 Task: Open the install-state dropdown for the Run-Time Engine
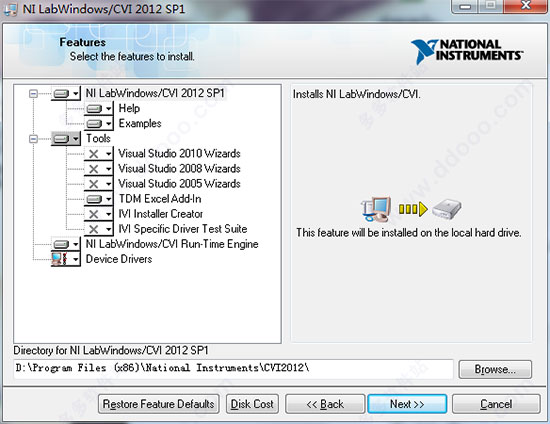click(75, 244)
